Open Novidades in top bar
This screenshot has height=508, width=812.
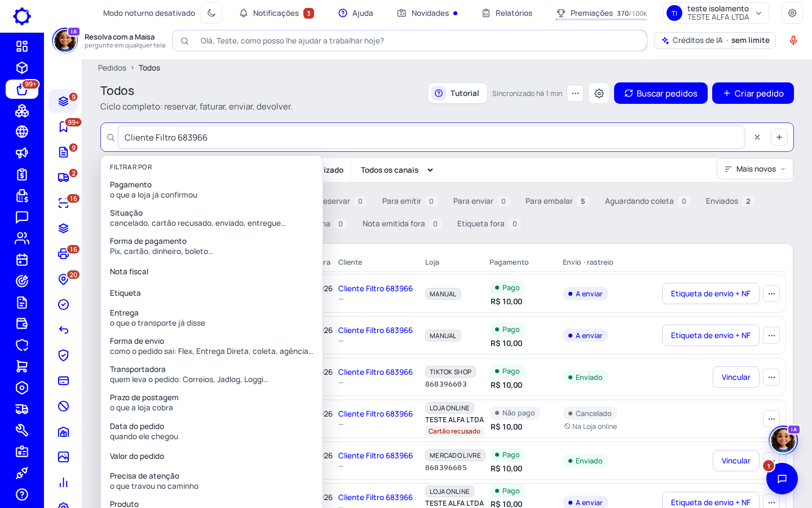point(427,13)
